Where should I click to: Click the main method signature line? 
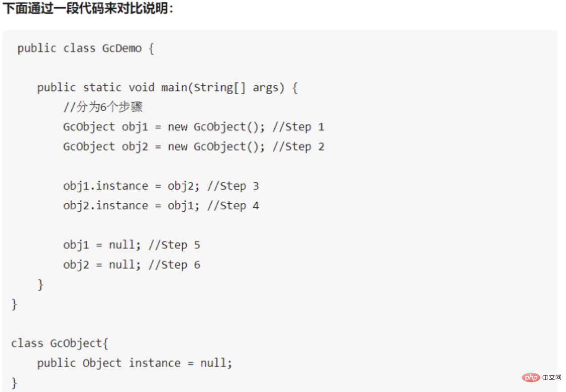167,88
